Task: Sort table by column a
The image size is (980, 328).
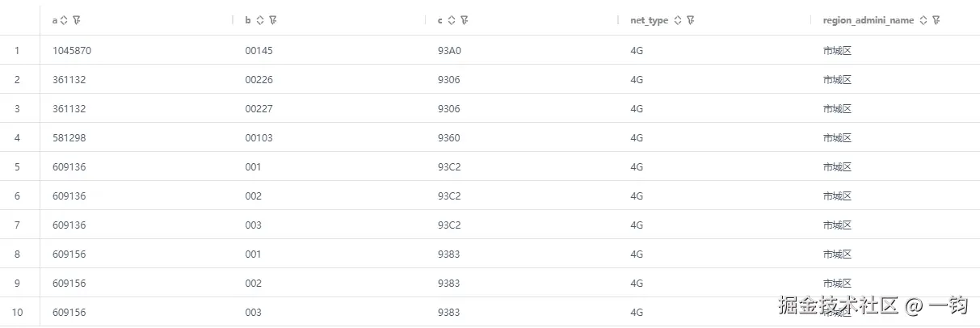Action: tap(64, 20)
